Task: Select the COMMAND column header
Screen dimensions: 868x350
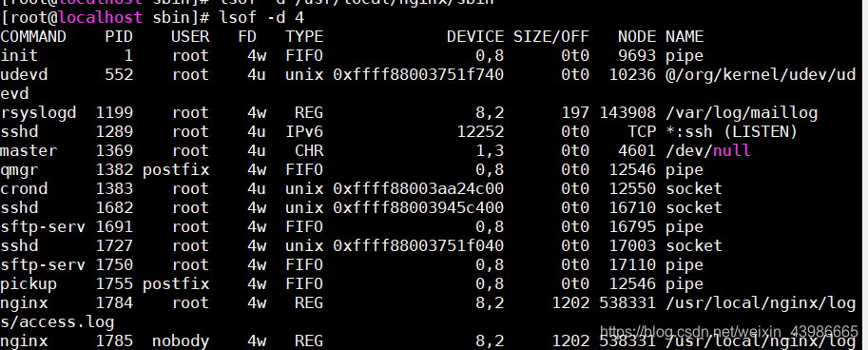Action: (x=33, y=37)
